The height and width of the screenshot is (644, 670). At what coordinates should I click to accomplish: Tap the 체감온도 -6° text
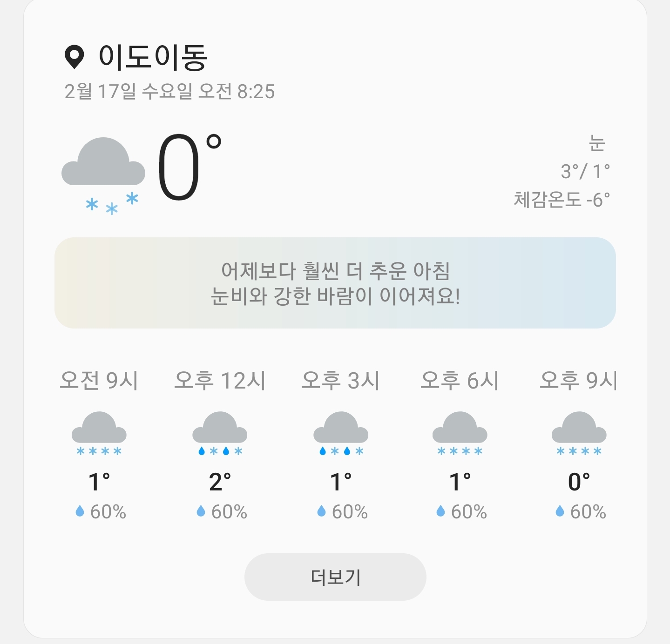(562, 200)
